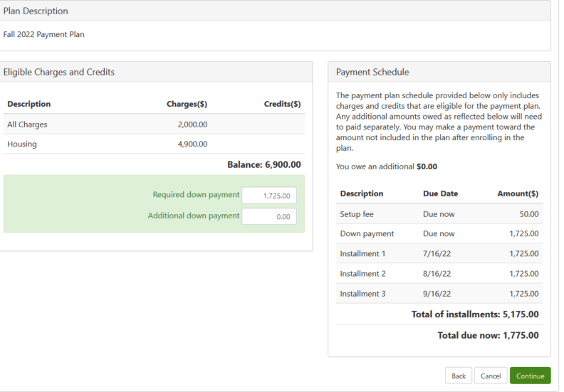Go back using the Back button
The height and width of the screenshot is (392, 564).
click(x=459, y=376)
